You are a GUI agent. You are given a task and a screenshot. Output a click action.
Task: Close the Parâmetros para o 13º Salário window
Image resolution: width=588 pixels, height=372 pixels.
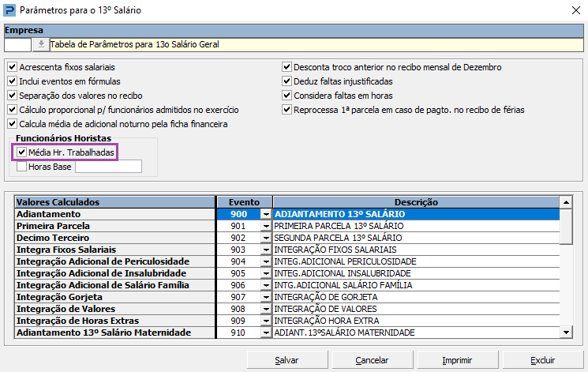tap(573, 11)
